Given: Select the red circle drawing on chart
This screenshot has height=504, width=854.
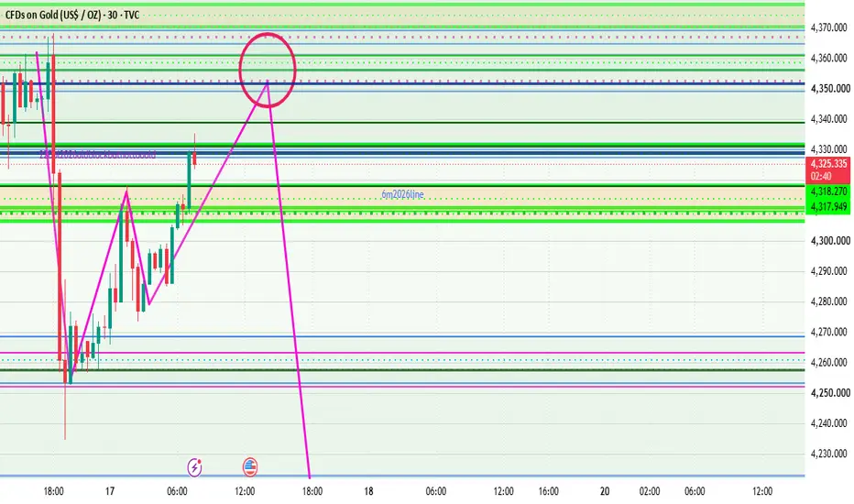Looking at the screenshot, I should 268,70.
